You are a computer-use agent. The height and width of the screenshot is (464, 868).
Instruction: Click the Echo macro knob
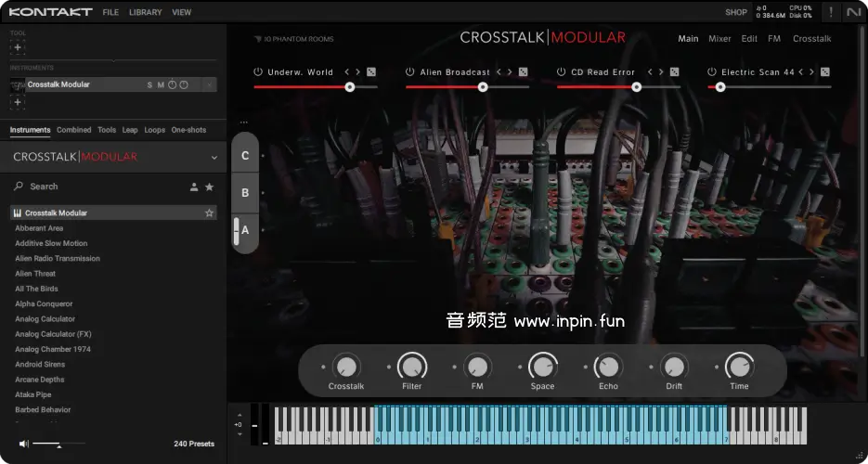[608, 367]
